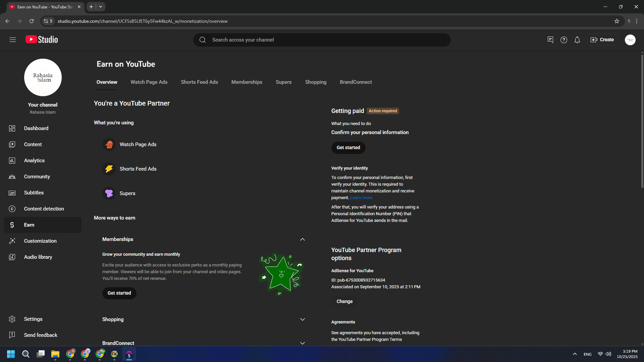Click the help question mark icon
This screenshot has height=362, width=644.
pos(563,40)
